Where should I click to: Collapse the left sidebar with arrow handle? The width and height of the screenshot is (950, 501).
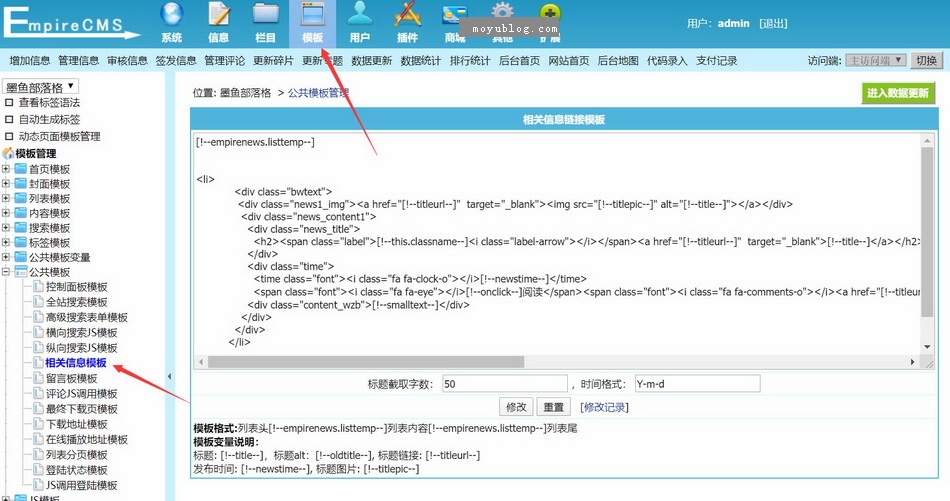(170, 376)
